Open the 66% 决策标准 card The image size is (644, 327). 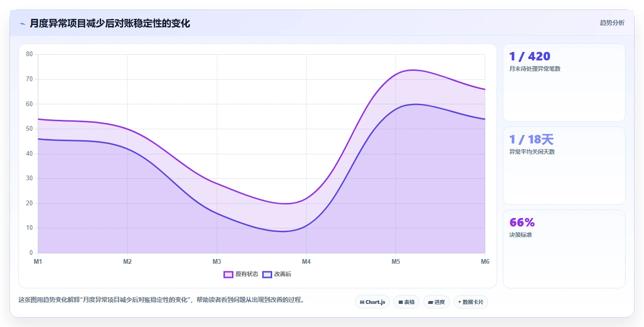[564, 249]
